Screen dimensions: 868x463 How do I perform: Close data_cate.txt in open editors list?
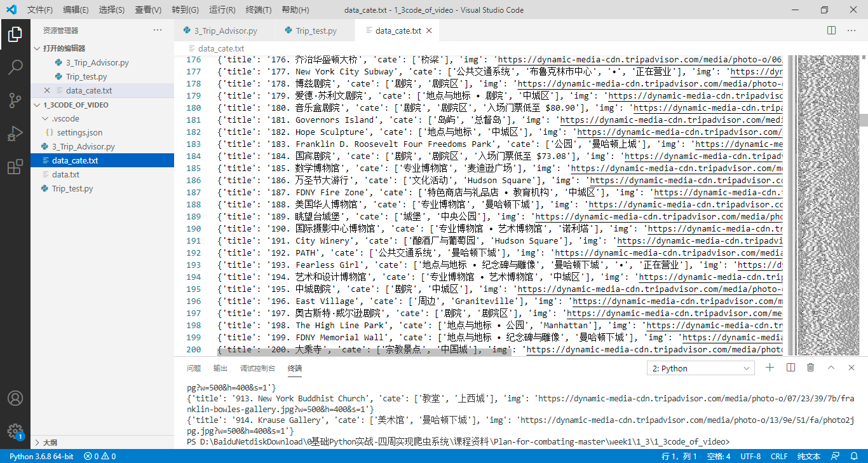[48, 91]
